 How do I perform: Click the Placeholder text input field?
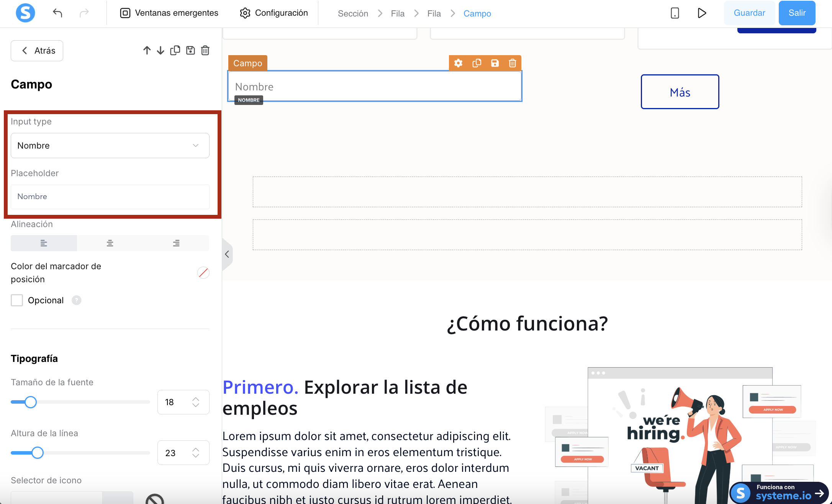(110, 196)
